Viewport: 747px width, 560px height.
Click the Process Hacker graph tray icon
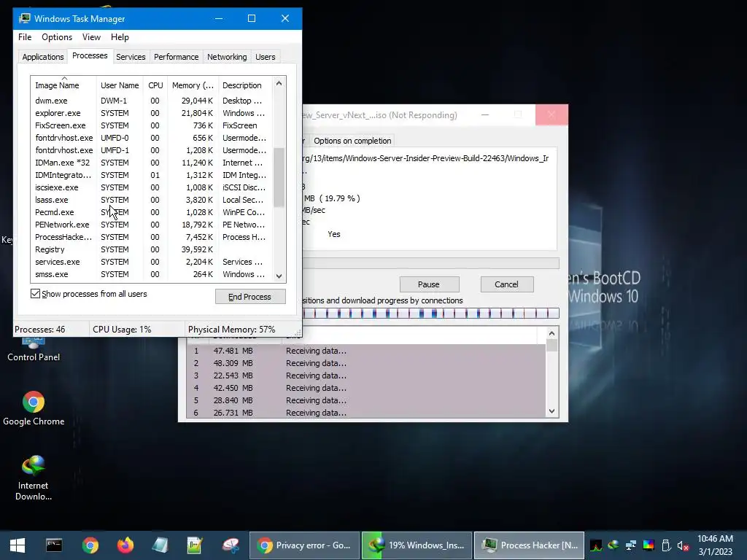coord(596,545)
